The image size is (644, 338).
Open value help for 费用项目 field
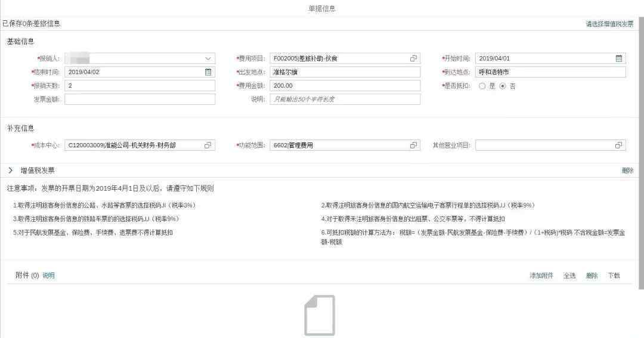pos(413,58)
